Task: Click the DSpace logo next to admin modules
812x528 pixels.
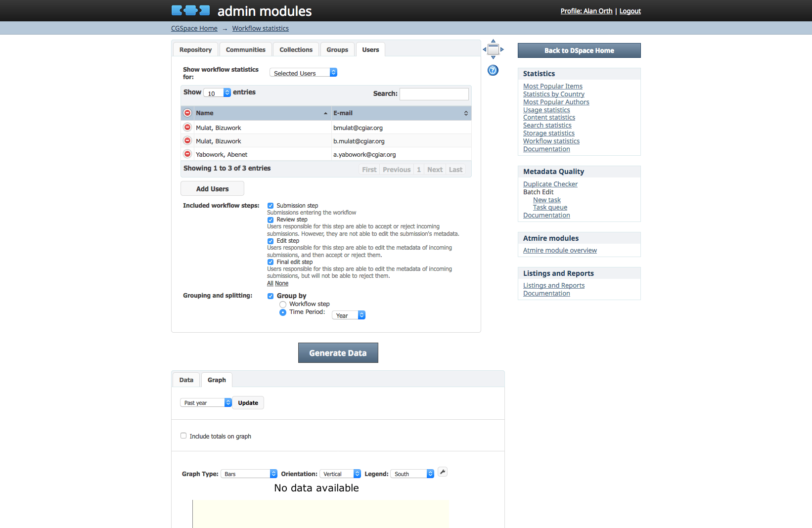Action: 191,10
